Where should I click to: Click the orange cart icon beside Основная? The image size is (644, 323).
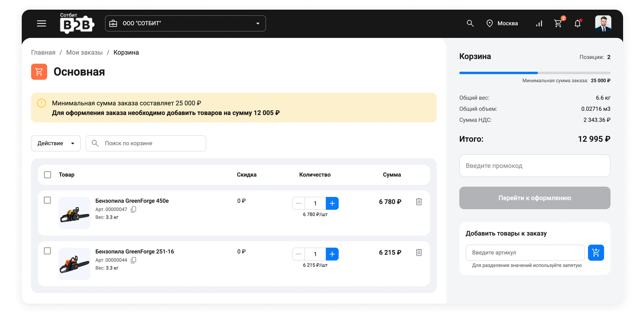(x=39, y=72)
